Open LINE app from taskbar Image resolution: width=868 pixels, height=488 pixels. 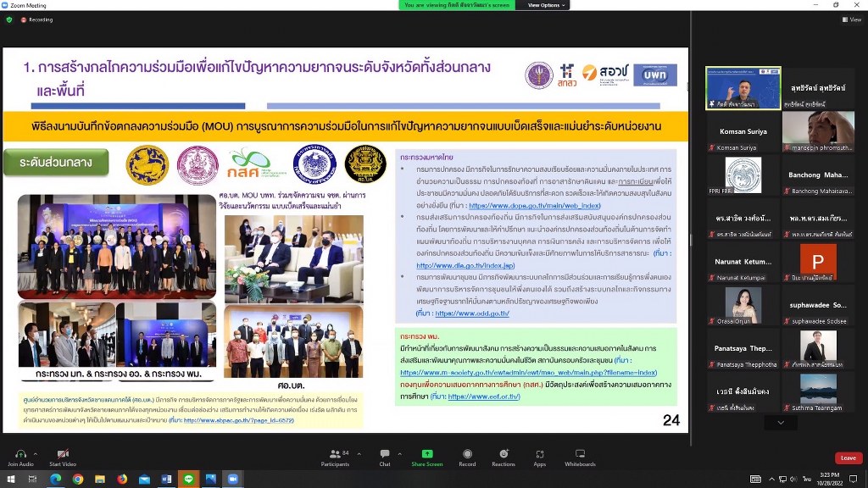click(x=189, y=480)
